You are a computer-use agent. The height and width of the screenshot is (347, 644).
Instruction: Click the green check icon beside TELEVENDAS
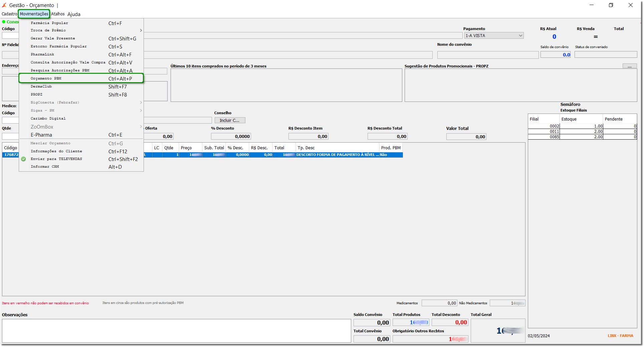click(x=23, y=159)
